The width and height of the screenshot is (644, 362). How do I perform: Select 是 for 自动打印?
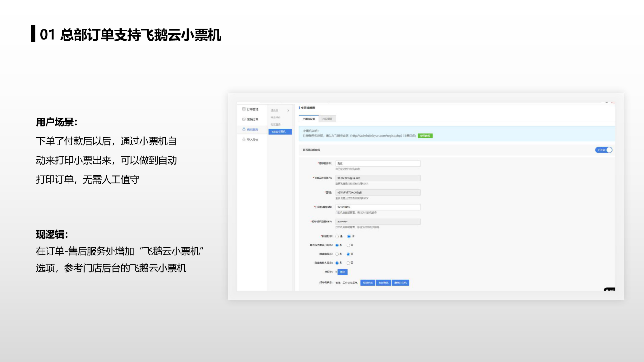(x=337, y=236)
